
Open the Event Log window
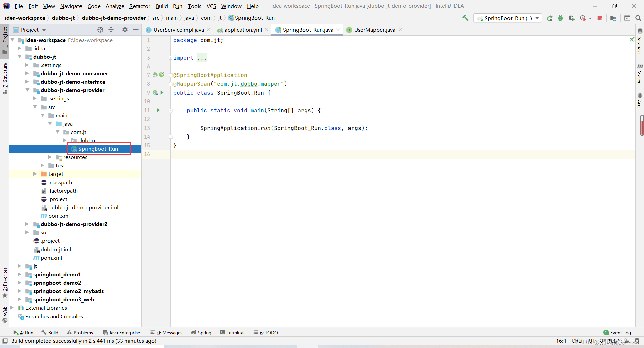pos(617,333)
